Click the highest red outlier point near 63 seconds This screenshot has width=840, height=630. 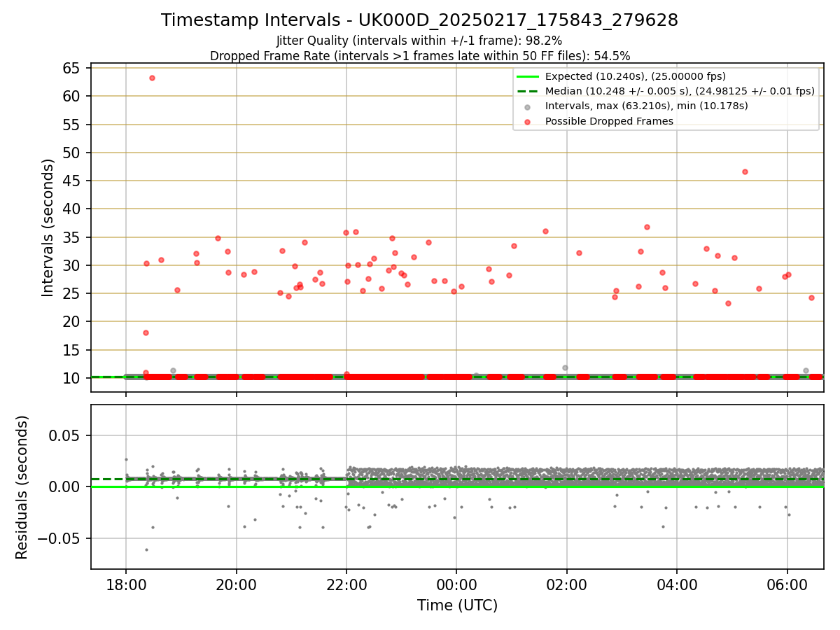coord(152,78)
